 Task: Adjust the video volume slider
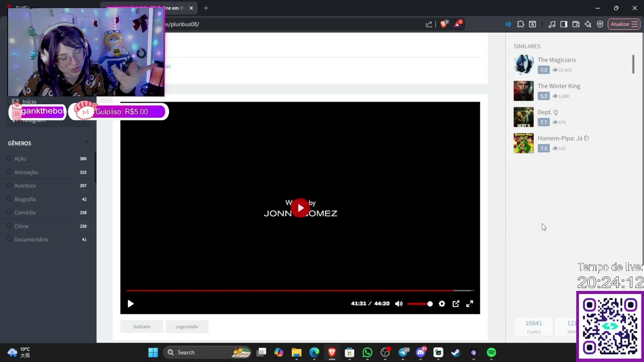pyautogui.click(x=420, y=304)
